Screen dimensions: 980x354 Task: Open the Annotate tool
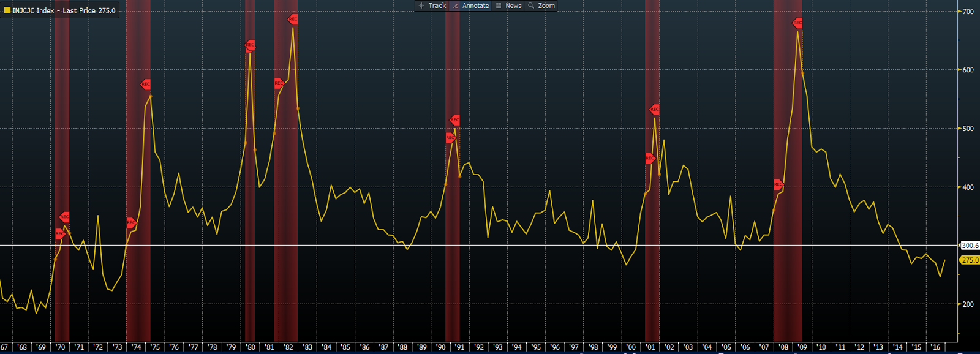coord(470,6)
